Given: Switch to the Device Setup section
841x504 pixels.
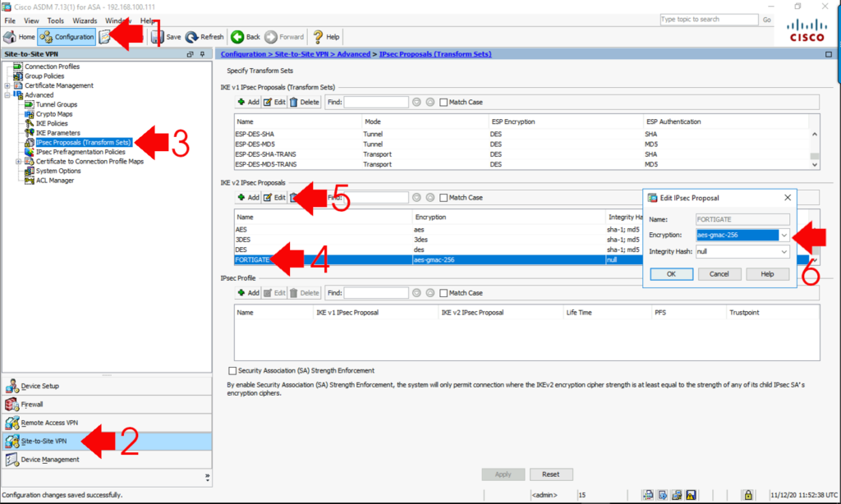Looking at the screenshot, I should 107,386.
